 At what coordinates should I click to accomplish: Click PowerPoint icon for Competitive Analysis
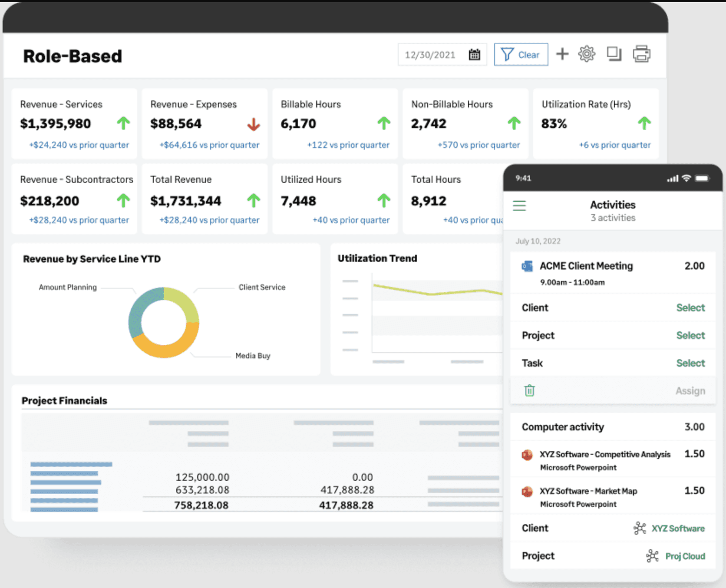(527, 455)
